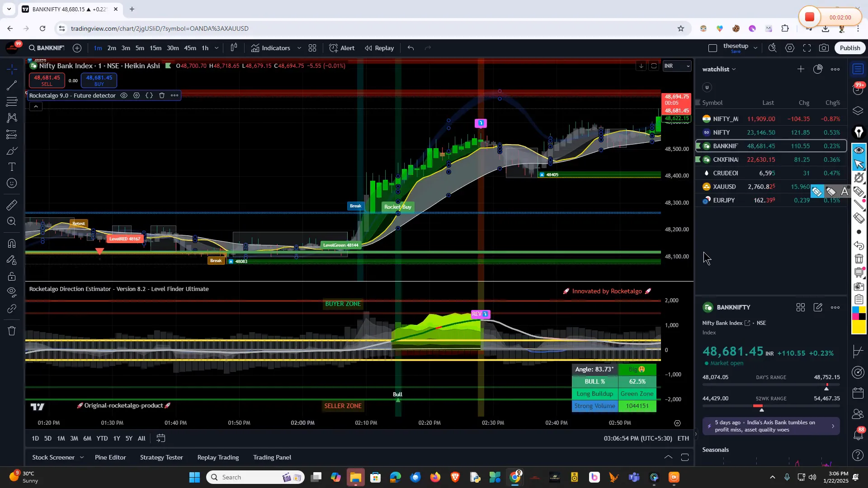This screenshot has height=488, width=868.
Task: Select the yellow color swatch
Action: [x=859, y=327]
